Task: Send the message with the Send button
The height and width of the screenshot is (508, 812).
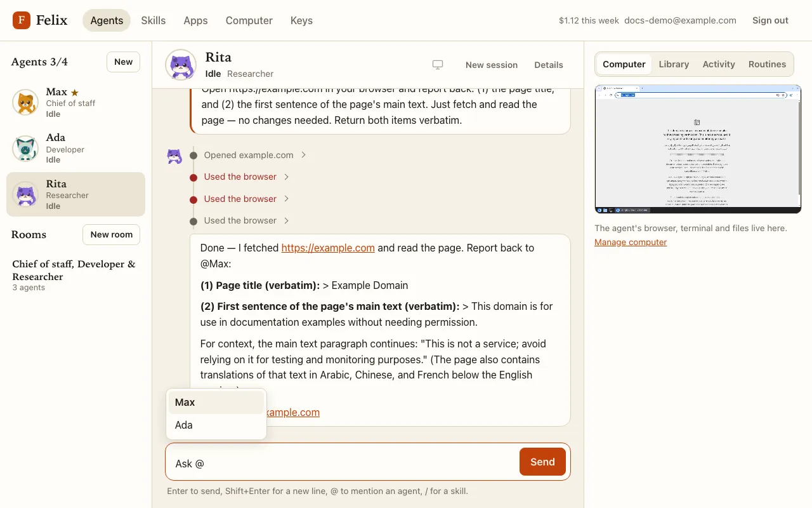Action: pos(542,462)
